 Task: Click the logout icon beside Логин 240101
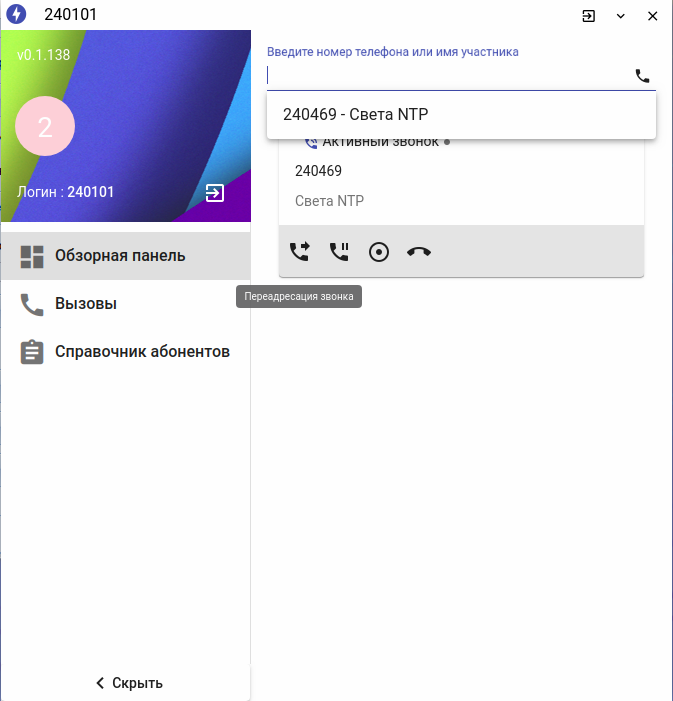215,193
